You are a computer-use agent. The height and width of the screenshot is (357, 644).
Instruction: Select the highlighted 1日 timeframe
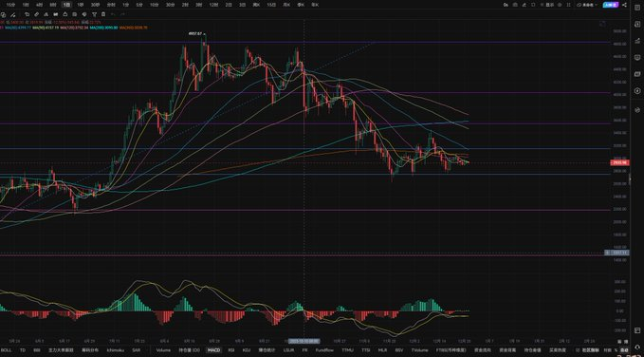tap(67, 5)
